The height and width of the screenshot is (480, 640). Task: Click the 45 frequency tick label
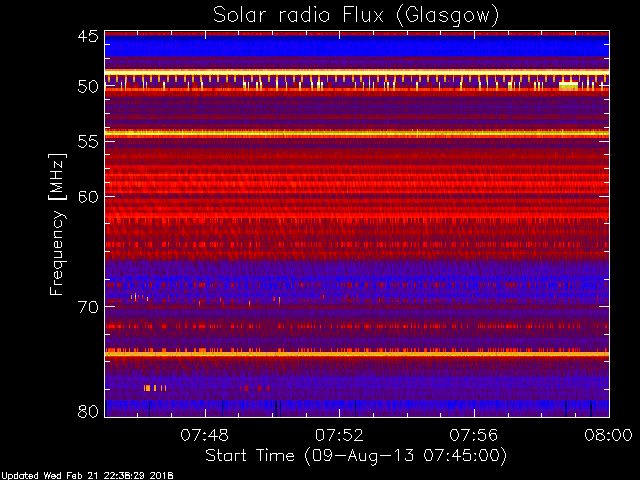click(x=88, y=37)
